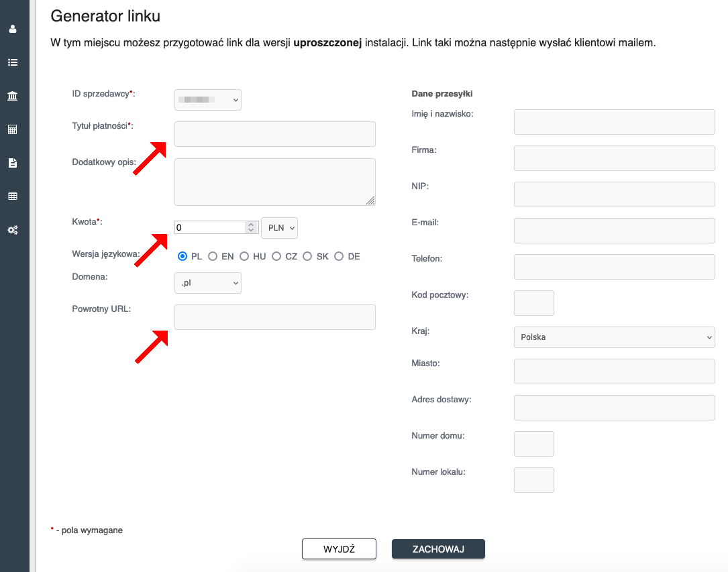Screen dimensions: 728x572
Task: Open settings via the gears sidebar icon
Action: point(13,229)
